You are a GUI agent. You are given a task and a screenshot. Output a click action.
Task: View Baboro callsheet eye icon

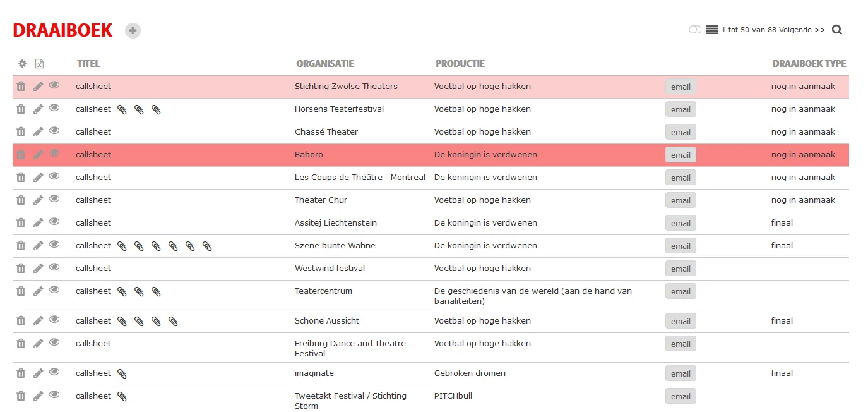54,154
